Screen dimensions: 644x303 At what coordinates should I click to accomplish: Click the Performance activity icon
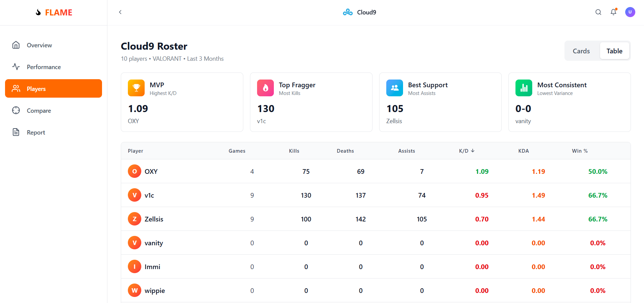(x=16, y=67)
